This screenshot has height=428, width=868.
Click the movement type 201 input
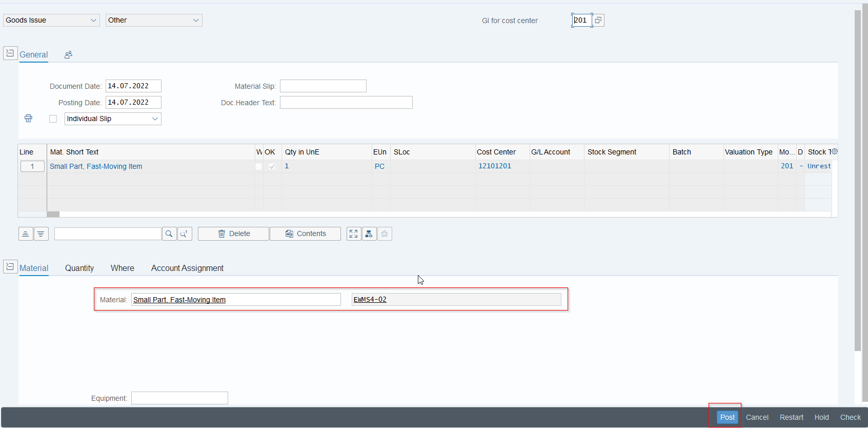[x=582, y=21]
